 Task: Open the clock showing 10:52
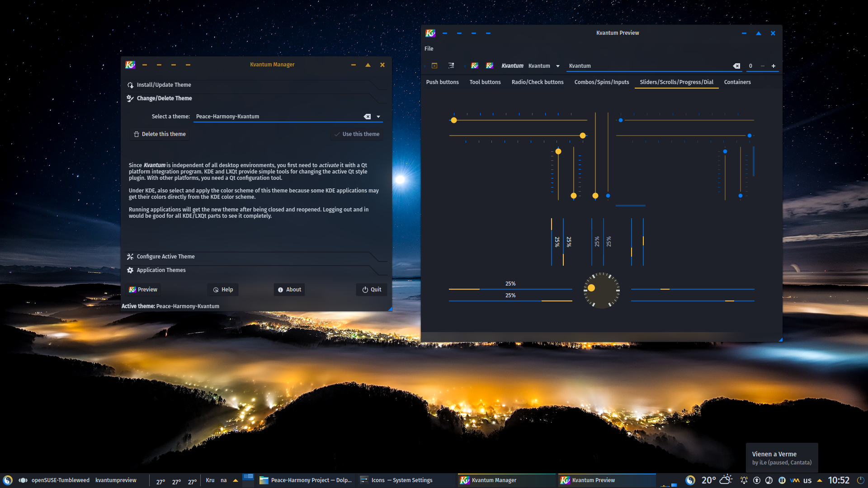[839, 480]
